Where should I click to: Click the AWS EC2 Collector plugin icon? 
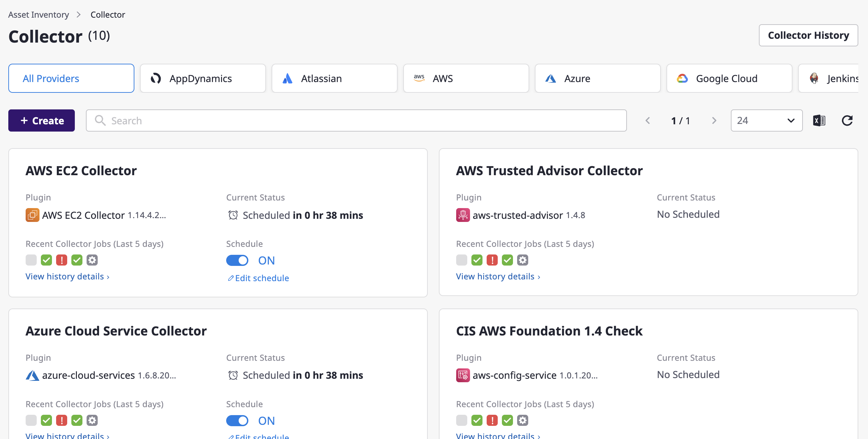(32, 215)
